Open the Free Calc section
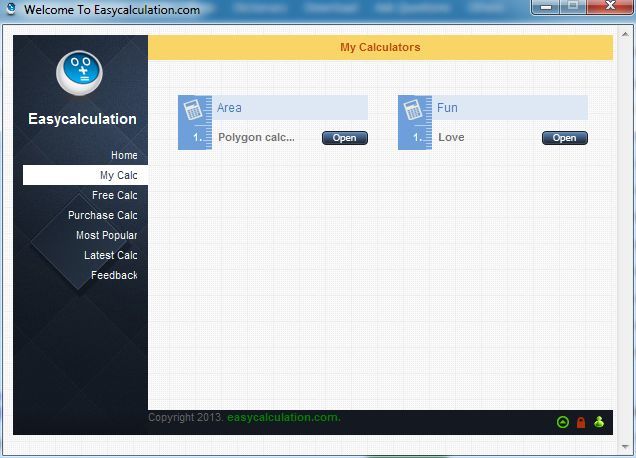 (114, 195)
